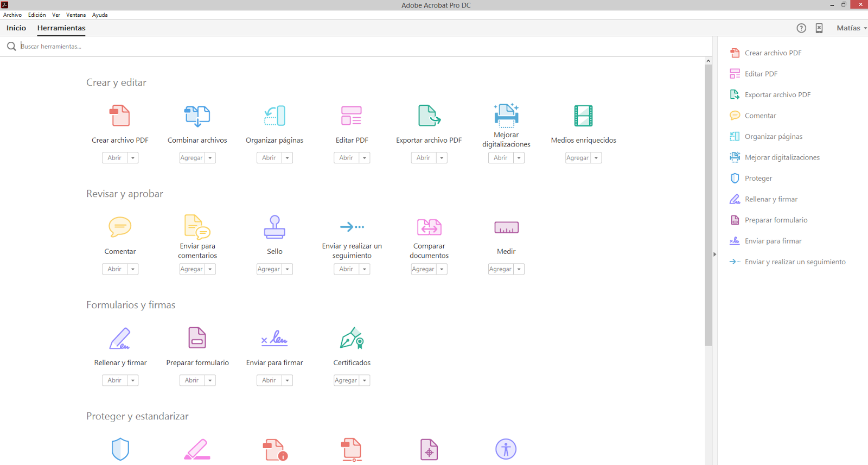Open Enviar y realizar un seguimiento arrow icon
The image size is (868, 465).
pyautogui.click(x=352, y=227)
